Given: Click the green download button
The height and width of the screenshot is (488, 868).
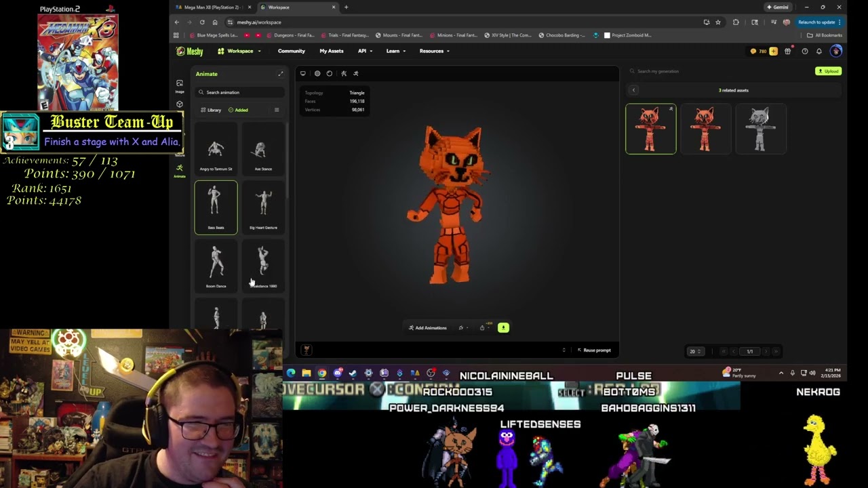Looking at the screenshot, I should [503, 327].
